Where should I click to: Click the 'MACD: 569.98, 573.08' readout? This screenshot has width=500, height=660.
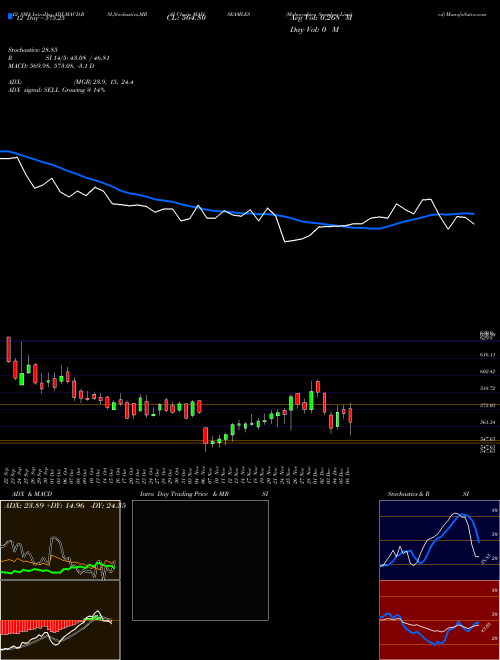(51, 66)
